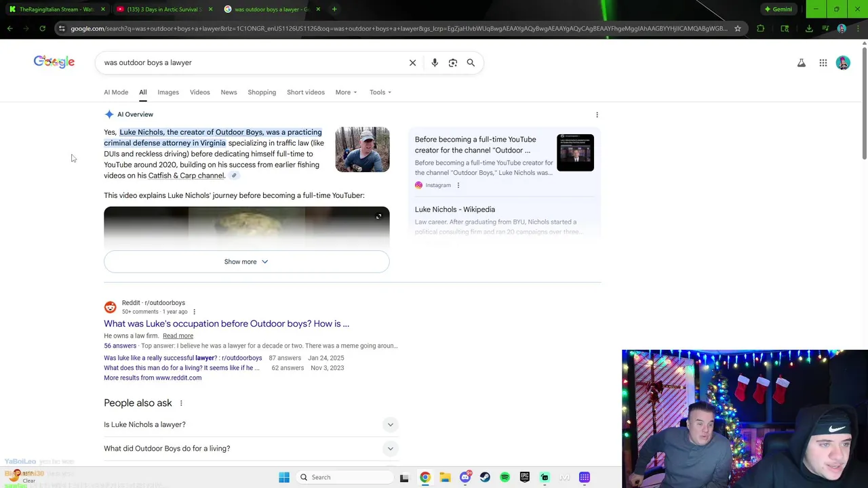Screen dimensions: 868x488
Task: Focus the Google search input field
Action: (x=251, y=62)
